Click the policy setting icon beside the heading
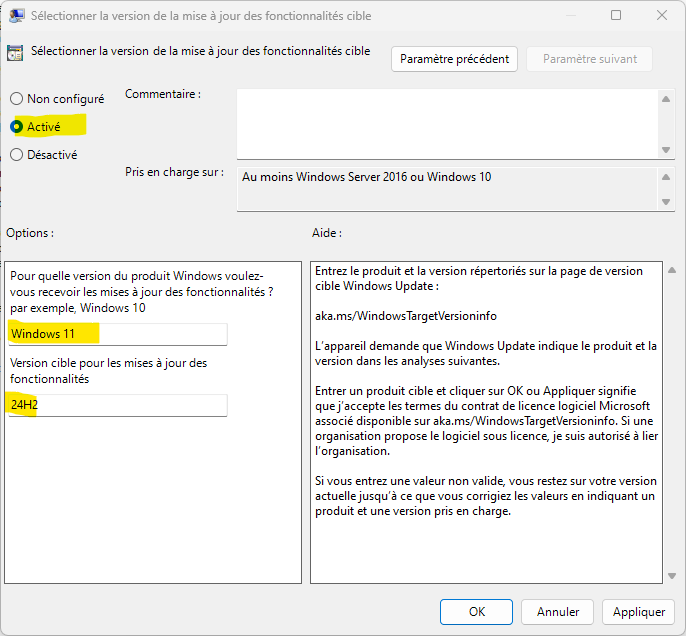 click(15, 53)
